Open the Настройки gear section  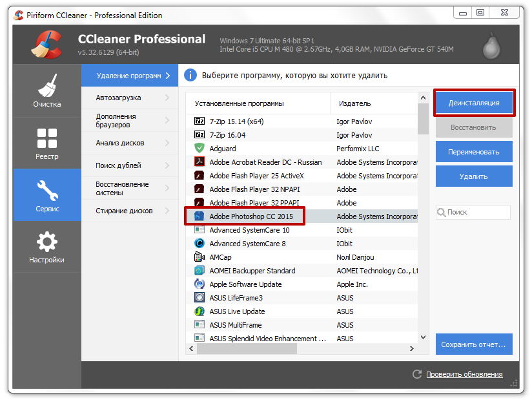click(47, 247)
